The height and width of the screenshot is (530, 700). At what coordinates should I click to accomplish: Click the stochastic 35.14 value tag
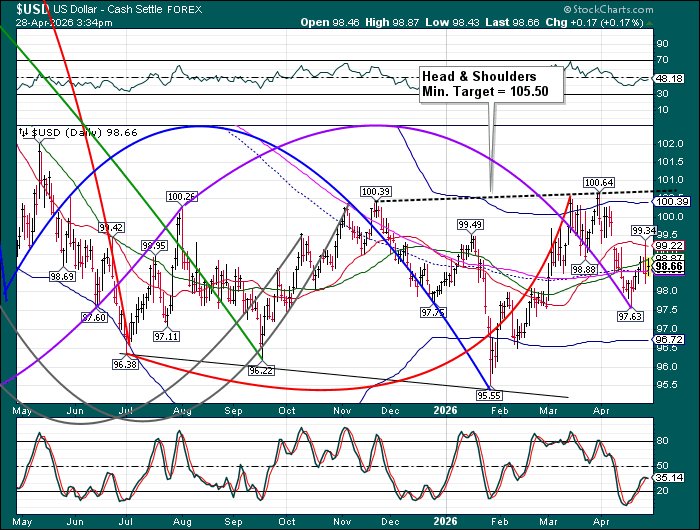[667, 479]
